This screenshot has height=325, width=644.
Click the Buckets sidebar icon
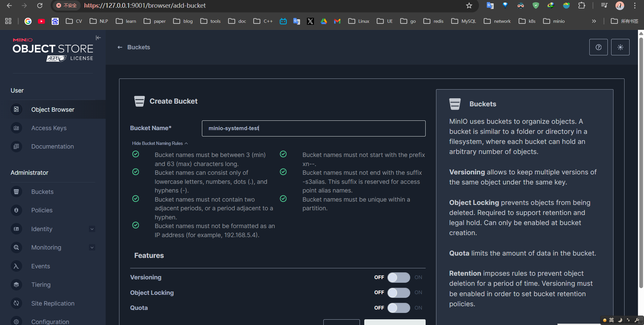(16, 192)
